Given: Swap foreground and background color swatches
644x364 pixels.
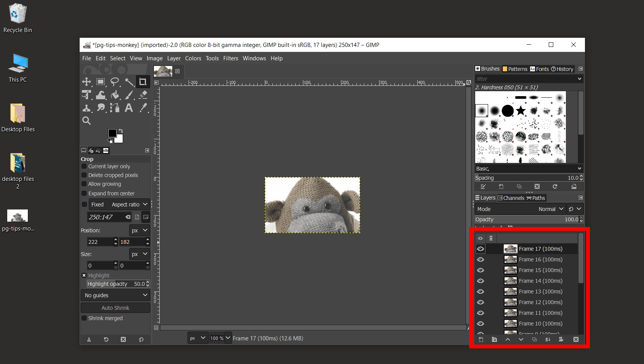Looking at the screenshot, I should click(121, 131).
